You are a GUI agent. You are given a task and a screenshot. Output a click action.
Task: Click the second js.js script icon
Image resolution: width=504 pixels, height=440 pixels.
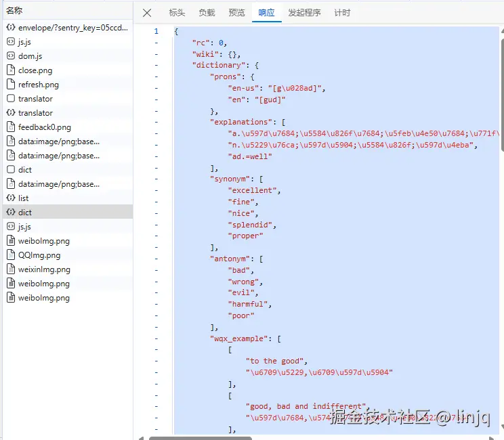click(11, 226)
